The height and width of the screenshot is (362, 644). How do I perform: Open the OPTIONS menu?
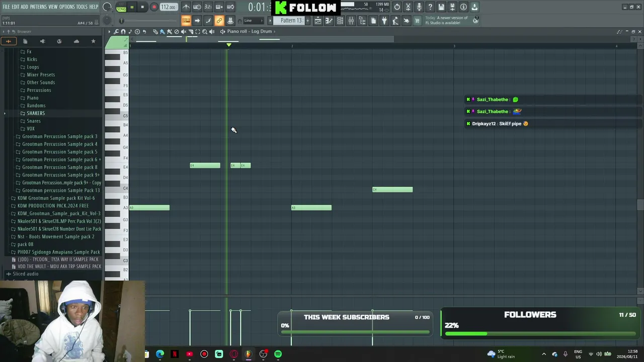coord(67,7)
